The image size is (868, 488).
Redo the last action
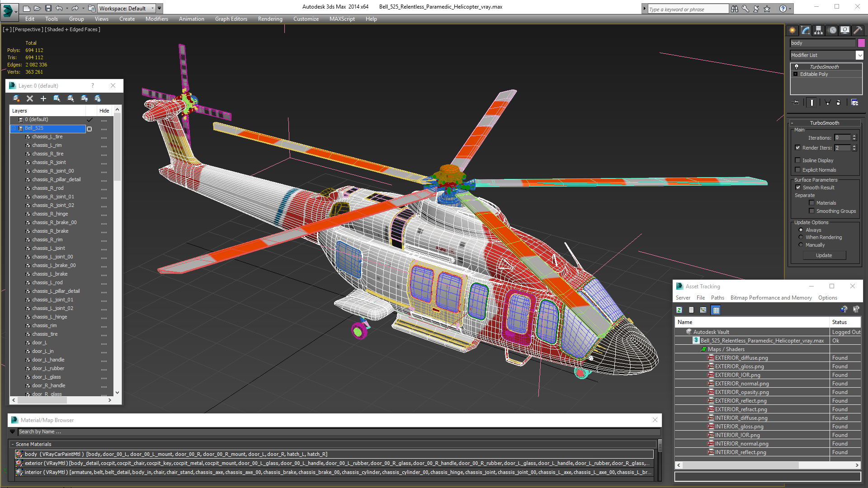(x=75, y=8)
